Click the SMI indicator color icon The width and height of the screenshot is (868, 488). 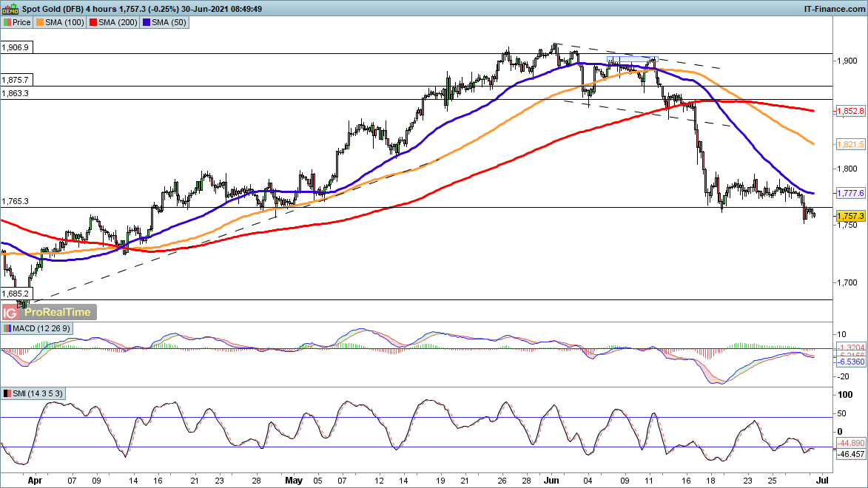[x=7, y=393]
